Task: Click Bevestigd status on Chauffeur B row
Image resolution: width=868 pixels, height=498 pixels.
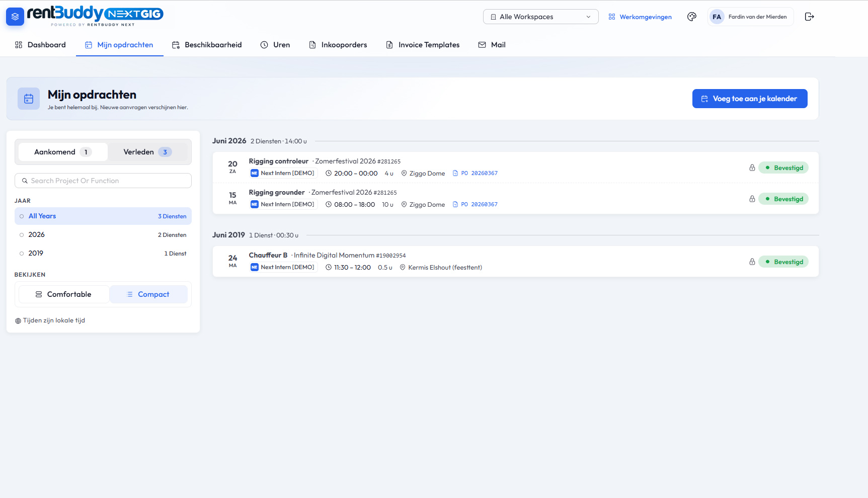Action: click(783, 262)
